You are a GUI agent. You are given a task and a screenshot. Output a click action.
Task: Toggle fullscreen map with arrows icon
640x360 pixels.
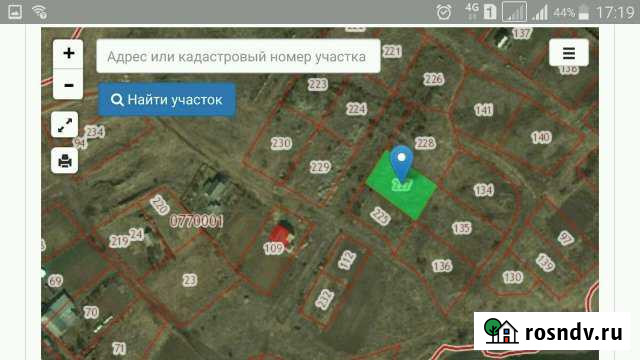64,124
